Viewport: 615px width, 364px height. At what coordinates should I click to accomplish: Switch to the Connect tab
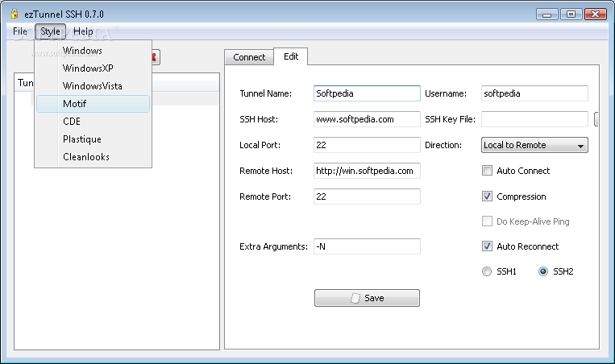pyautogui.click(x=249, y=57)
